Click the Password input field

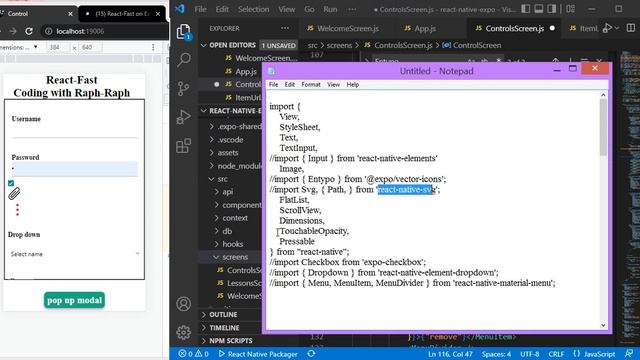pyautogui.click(x=75, y=169)
